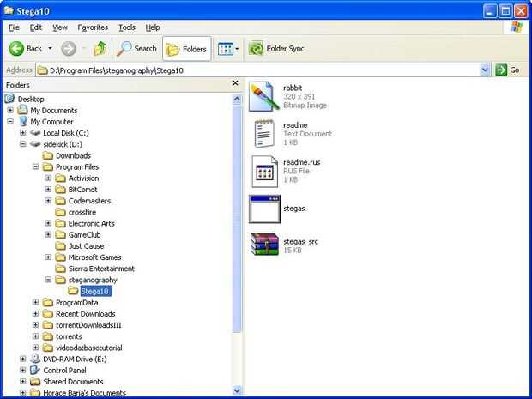Open the Favorites menu

(93, 27)
